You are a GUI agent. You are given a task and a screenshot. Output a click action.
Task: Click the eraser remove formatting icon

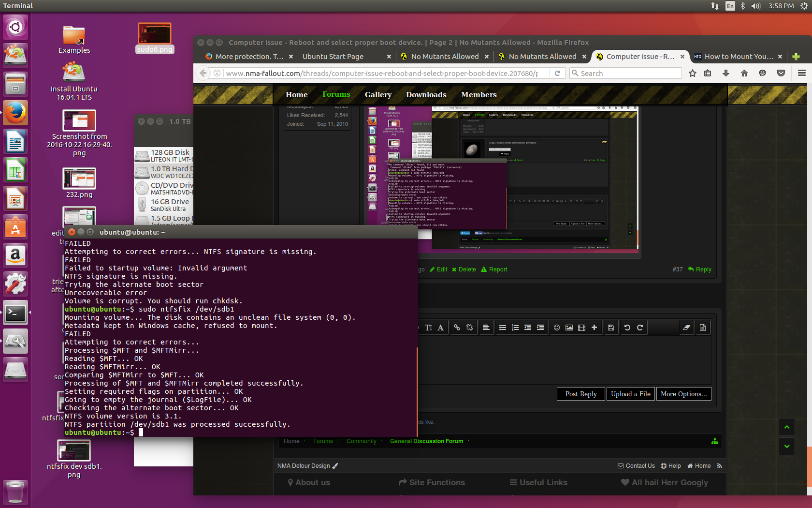686,328
